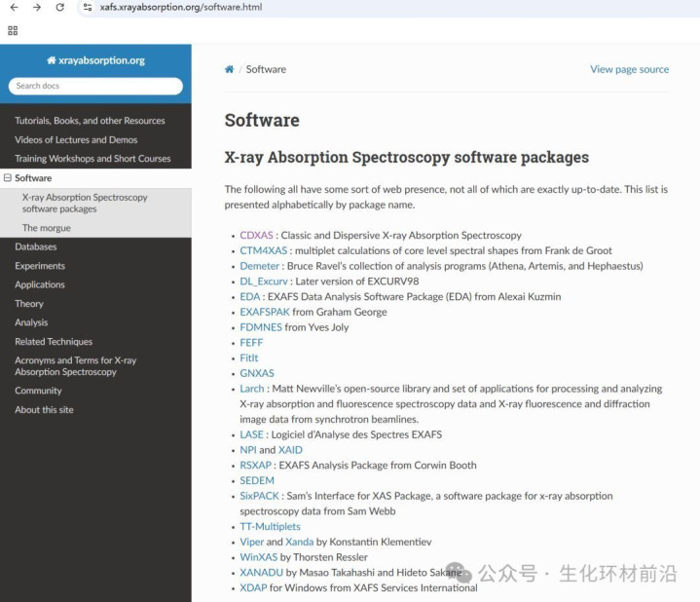Click the browser forward arrow
This screenshot has width=700, height=602.
click(x=37, y=8)
